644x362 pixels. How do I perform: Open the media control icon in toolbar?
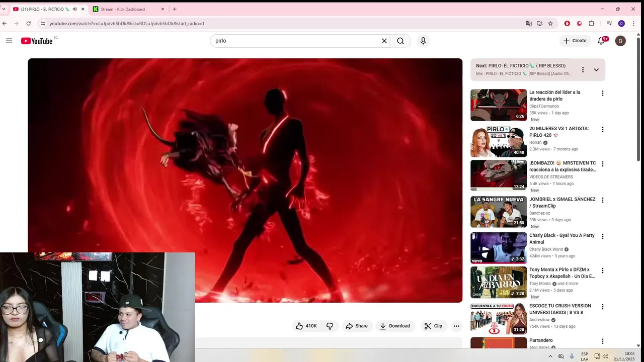[609, 23]
